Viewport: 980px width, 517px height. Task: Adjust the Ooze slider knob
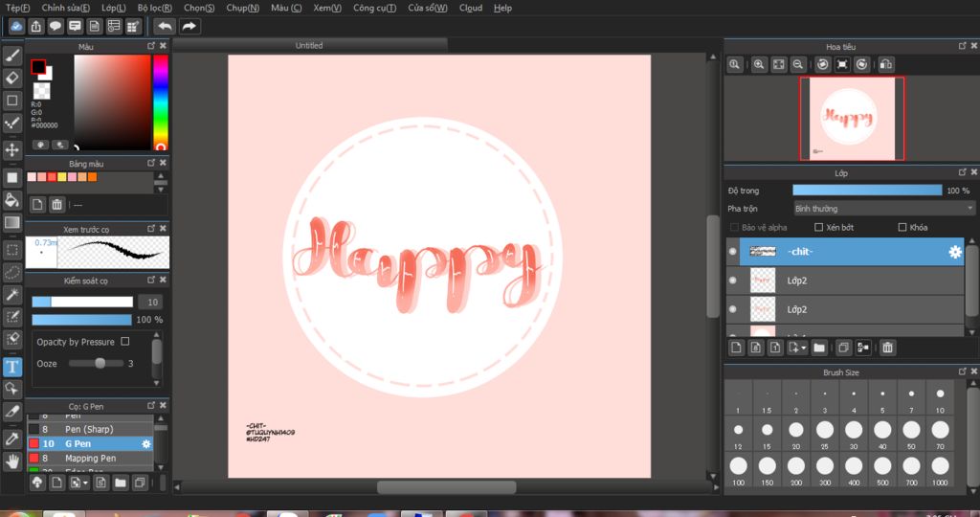tap(100, 363)
